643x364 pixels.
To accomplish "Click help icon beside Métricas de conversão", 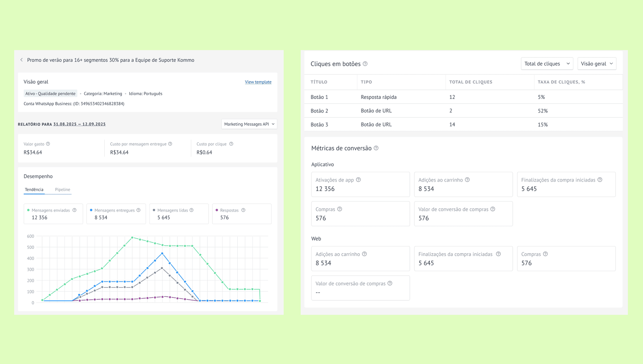I will [376, 148].
